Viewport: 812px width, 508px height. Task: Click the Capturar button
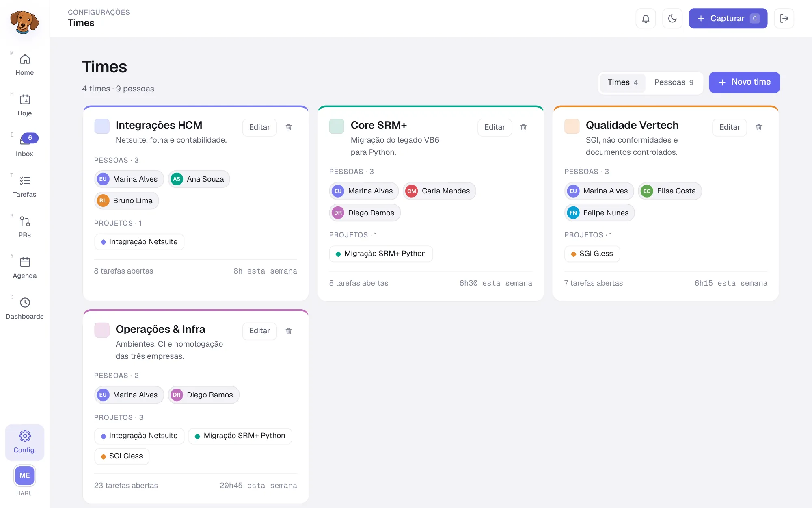point(728,19)
